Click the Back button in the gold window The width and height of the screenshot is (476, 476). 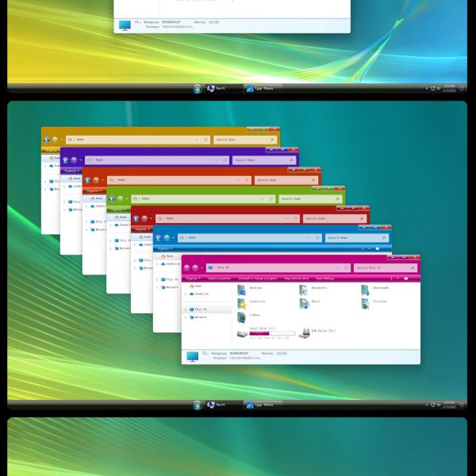(46, 140)
